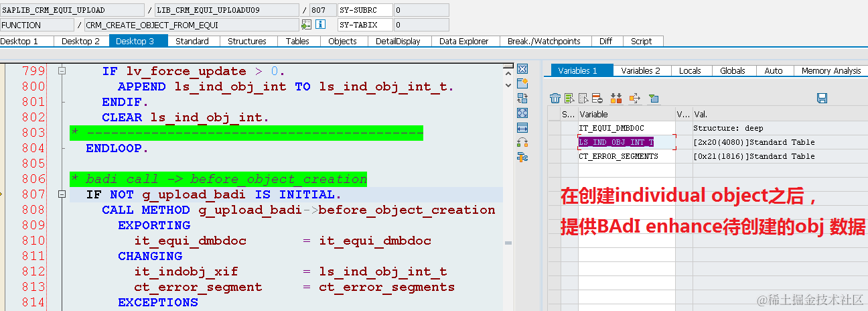Open the Data Explorer tab
Screen dimensions: 868x311
[464, 41]
